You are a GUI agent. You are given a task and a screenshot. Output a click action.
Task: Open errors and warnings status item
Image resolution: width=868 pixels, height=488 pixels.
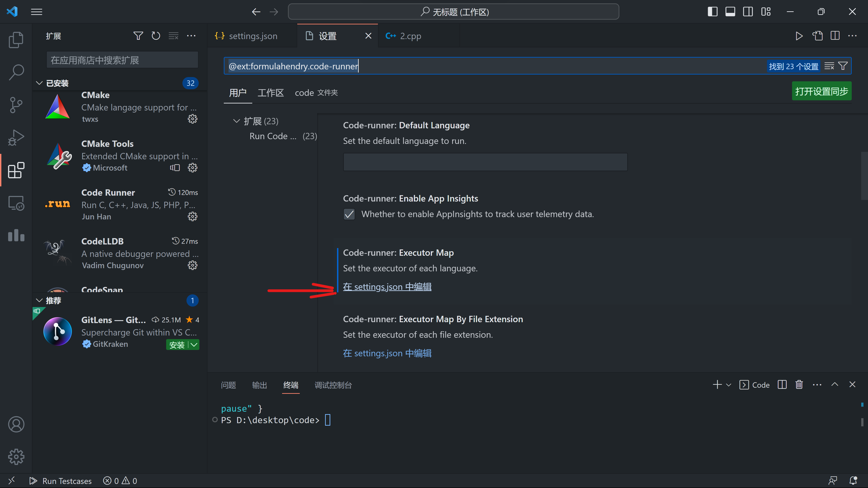click(x=120, y=481)
